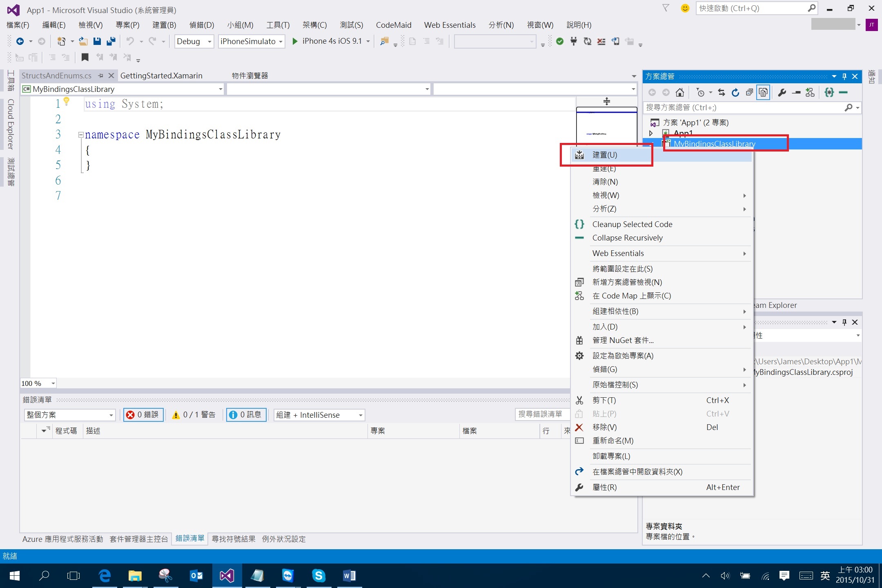Open the iPhoneSimulator platform dropdown
882x588 pixels.
[252, 42]
